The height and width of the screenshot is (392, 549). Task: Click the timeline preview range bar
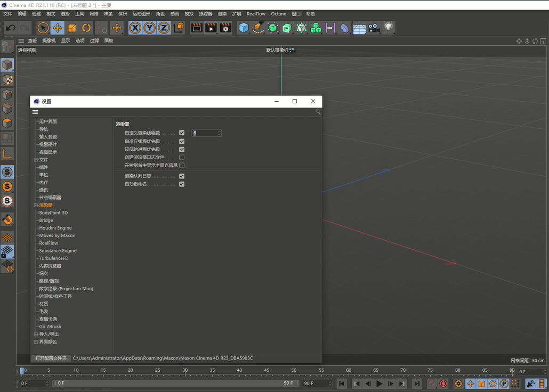[x=175, y=383]
